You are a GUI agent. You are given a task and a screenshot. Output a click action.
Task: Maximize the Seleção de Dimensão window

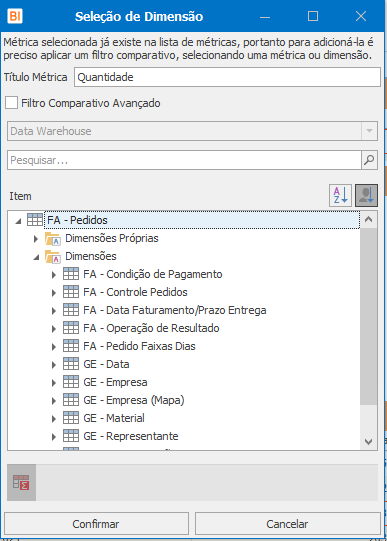pos(313,16)
